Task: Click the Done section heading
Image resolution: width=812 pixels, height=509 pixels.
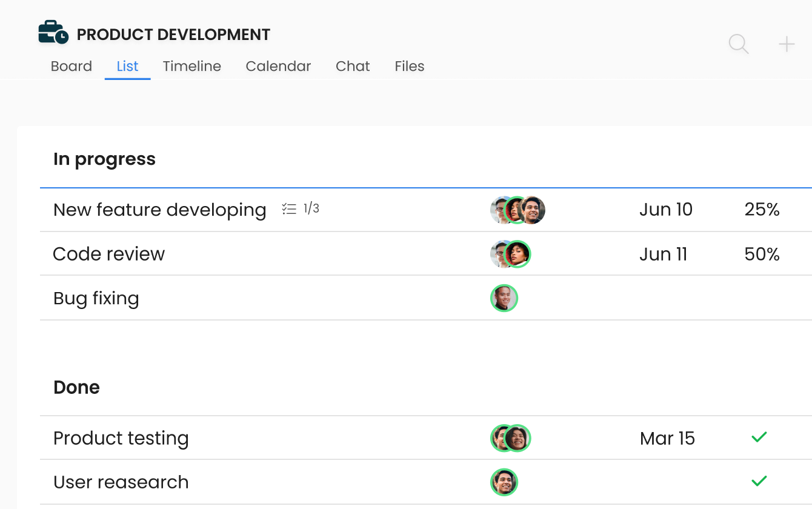Action: [77, 387]
